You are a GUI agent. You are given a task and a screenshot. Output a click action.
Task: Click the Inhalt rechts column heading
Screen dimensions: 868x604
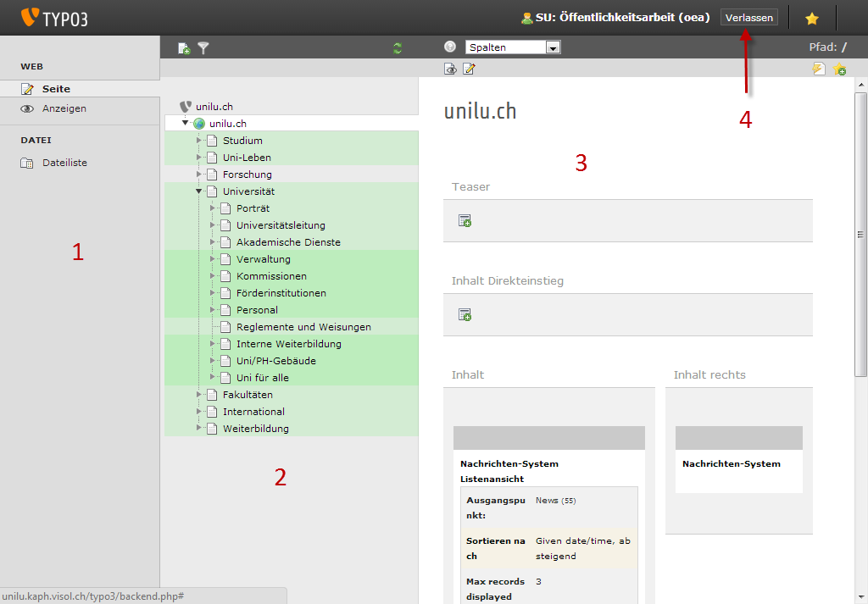point(709,375)
